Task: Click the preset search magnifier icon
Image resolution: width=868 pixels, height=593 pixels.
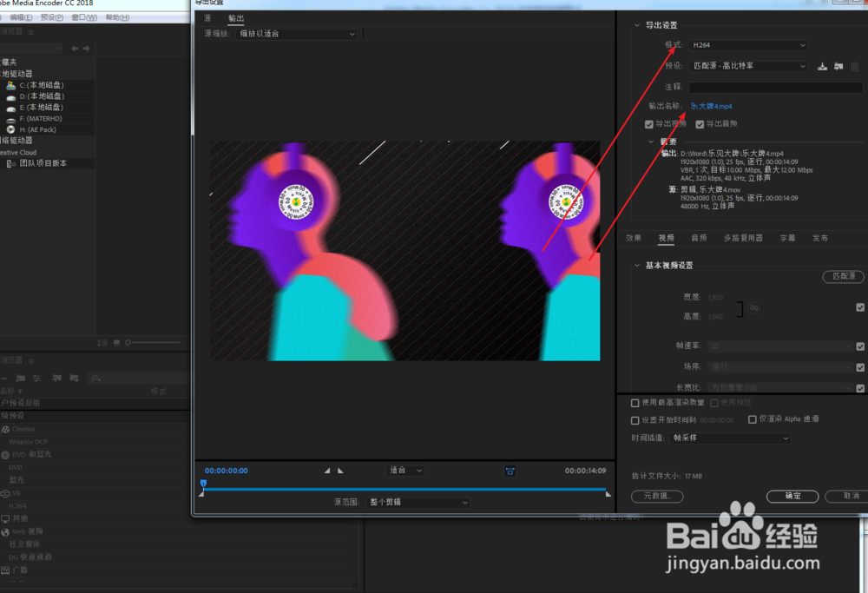Action: pyautogui.click(x=95, y=379)
